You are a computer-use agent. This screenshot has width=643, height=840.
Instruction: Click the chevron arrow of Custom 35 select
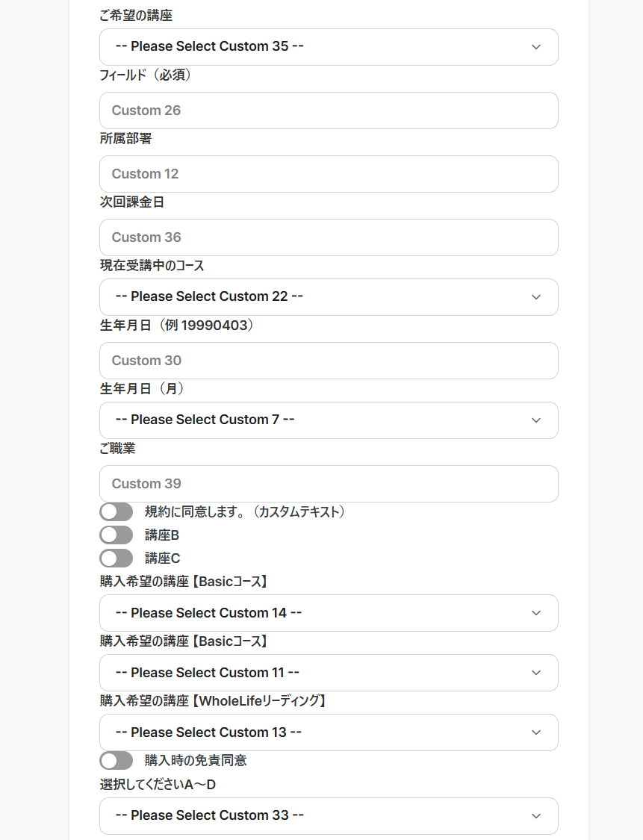(x=536, y=47)
